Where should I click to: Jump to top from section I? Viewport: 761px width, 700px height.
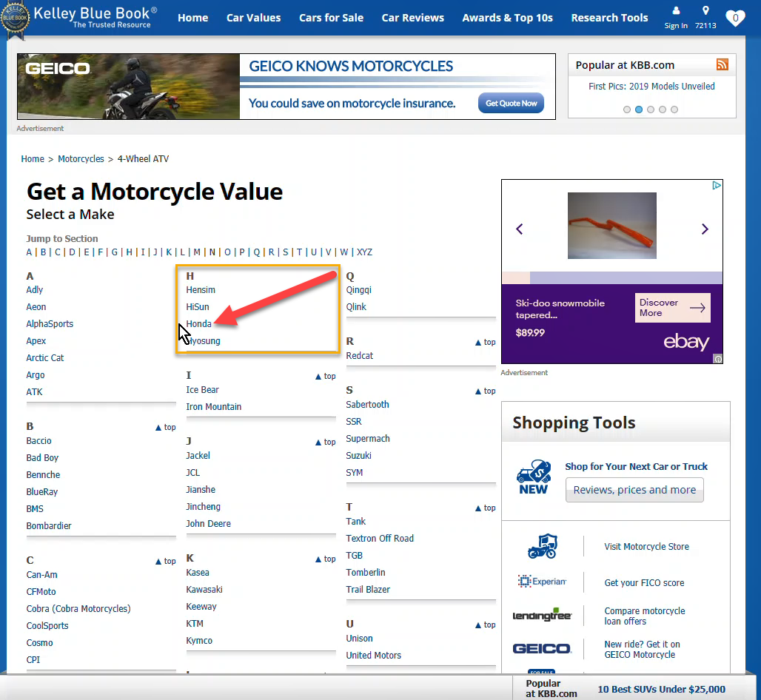pyautogui.click(x=326, y=376)
